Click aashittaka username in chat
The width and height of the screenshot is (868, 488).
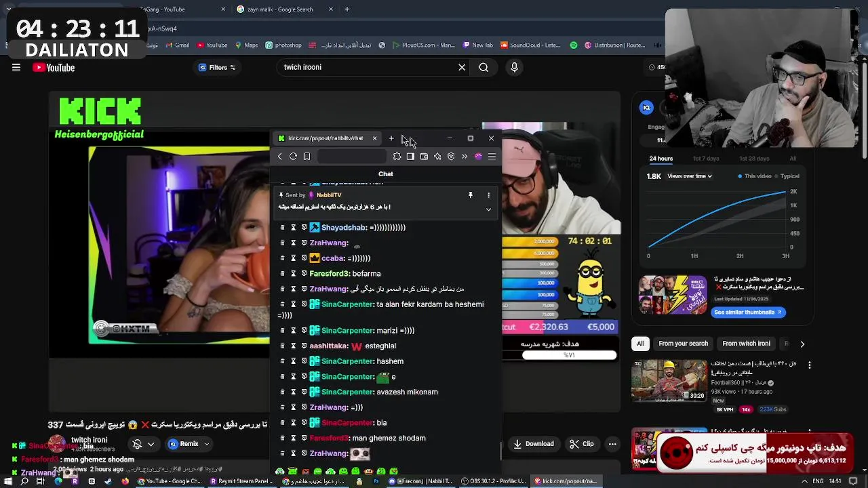pos(329,346)
